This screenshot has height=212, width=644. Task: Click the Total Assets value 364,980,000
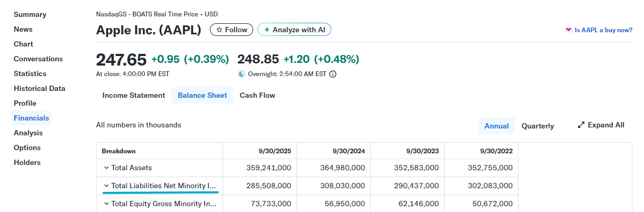342,168
